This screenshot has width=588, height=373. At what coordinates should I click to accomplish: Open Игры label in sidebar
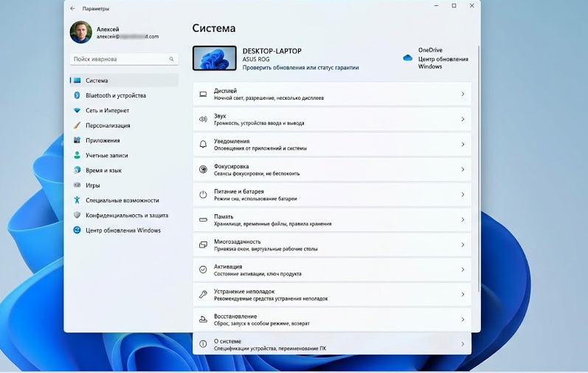coord(93,185)
